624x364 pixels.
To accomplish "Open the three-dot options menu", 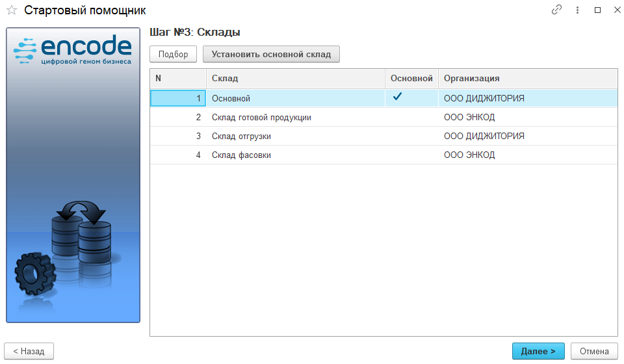I will (577, 10).
